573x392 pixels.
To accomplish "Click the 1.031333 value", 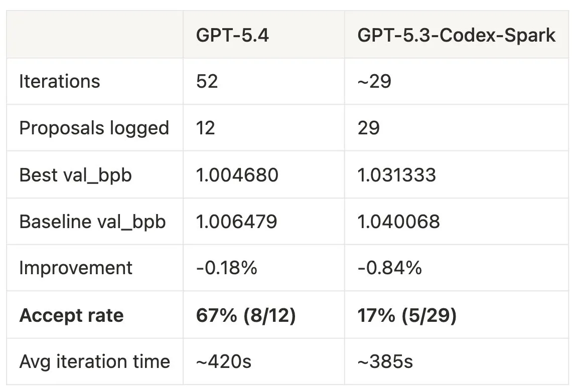I will (x=396, y=175).
